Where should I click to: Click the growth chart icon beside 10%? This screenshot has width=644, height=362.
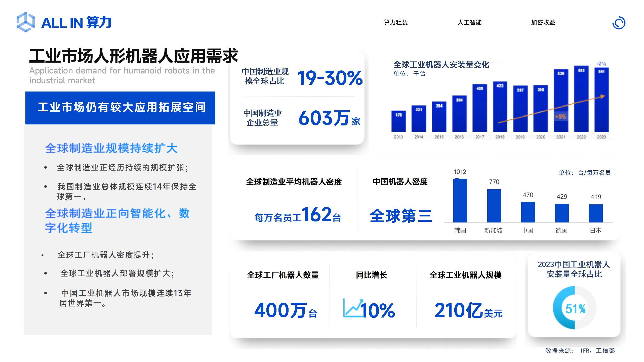click(353, 308)
